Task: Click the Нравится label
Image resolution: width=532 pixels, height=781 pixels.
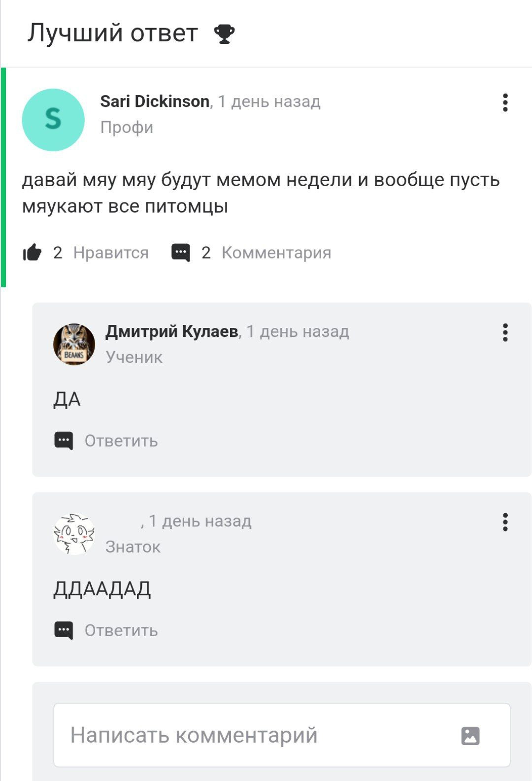Action: point(111,253)
